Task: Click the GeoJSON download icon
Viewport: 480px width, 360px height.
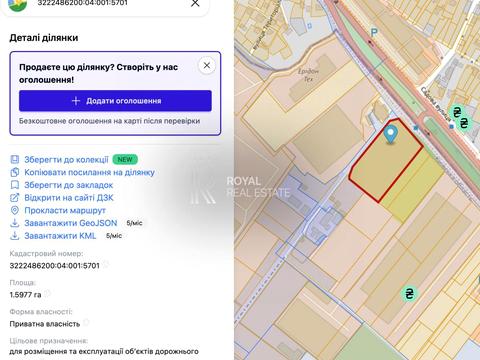Action: point(15,223)
